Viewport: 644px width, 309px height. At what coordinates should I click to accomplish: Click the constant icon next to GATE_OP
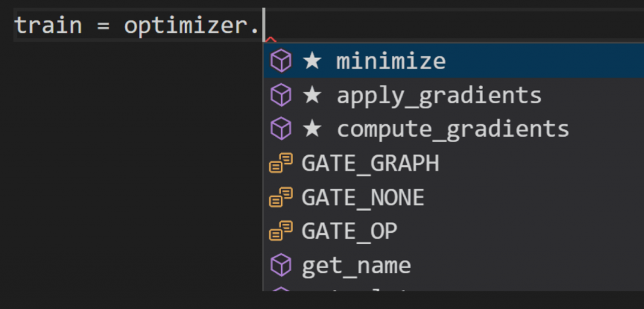click(x=280, y=231)
